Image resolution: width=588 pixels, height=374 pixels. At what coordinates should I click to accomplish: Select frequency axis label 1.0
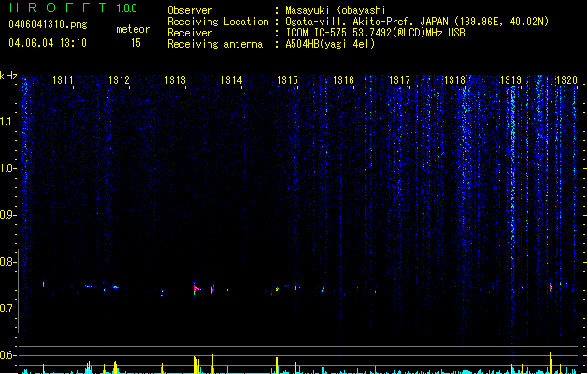tap(7, 168)
